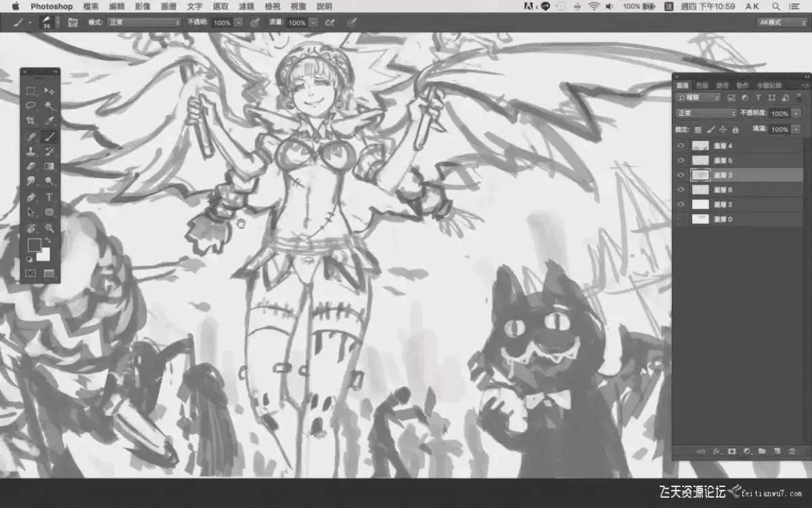This screenshot has width=812, height=508.
Task: Select the Lasso tool
Action: pyautogui.click(x=31, y=106)
